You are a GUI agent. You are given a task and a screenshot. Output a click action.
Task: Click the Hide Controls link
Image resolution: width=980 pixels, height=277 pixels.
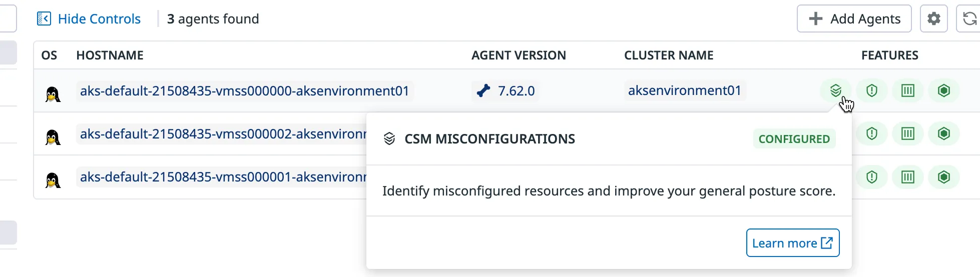click(89, 19)
